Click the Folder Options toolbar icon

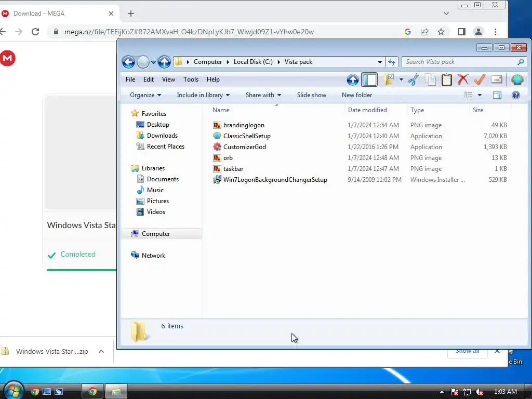pyautogui.click(x=389, y=79)
